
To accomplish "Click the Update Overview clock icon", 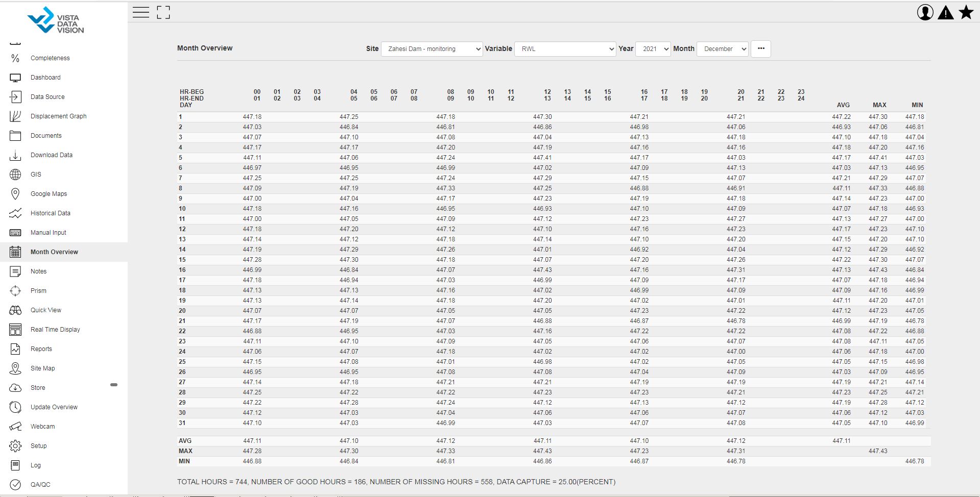I will click(x=15, y=407).
